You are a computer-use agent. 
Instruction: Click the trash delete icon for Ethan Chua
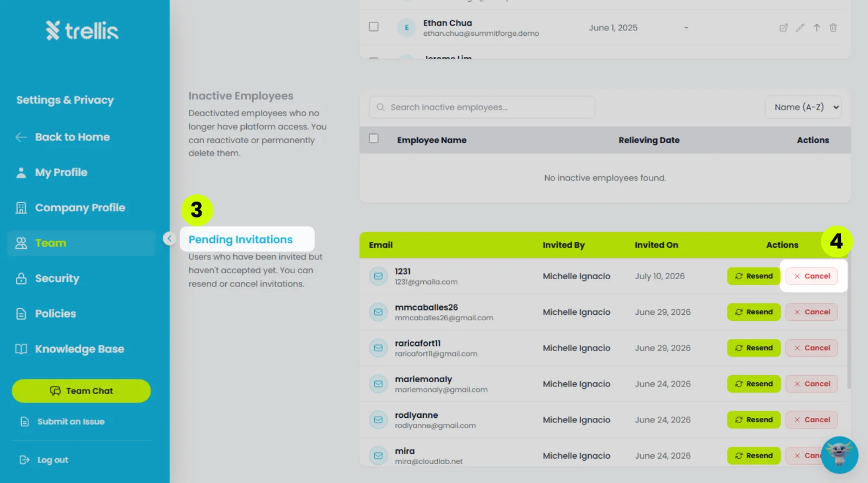tap(833, 28)
